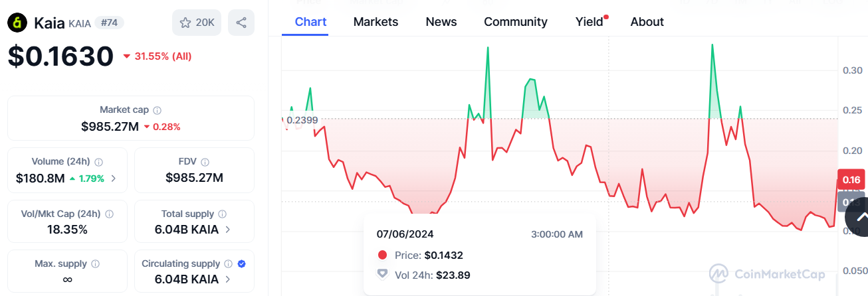Click the 0.16 current price marker
Screen dimensions: 868x296
[x=851, y=180]
